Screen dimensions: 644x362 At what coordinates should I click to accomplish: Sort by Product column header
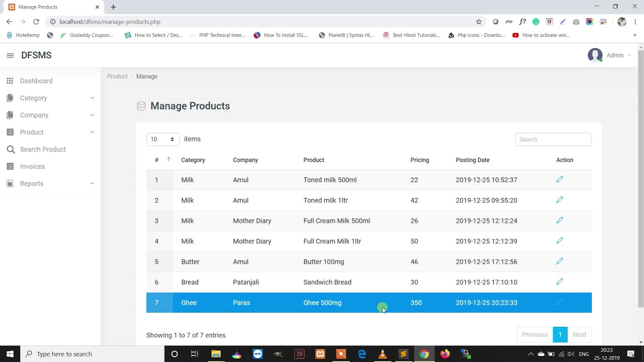coord(313,160)
